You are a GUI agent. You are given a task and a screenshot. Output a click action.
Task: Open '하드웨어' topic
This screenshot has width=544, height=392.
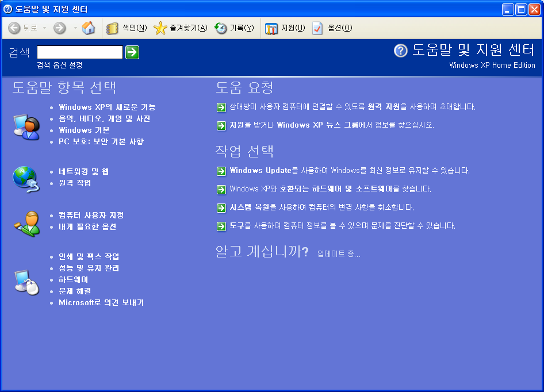[x=73, y=279]
